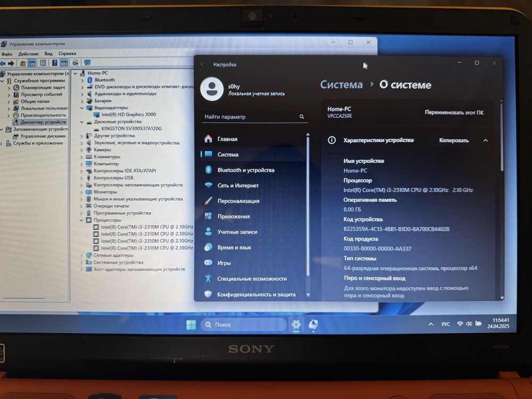
Task: Click the Копировать button
Action: point(454,140)
